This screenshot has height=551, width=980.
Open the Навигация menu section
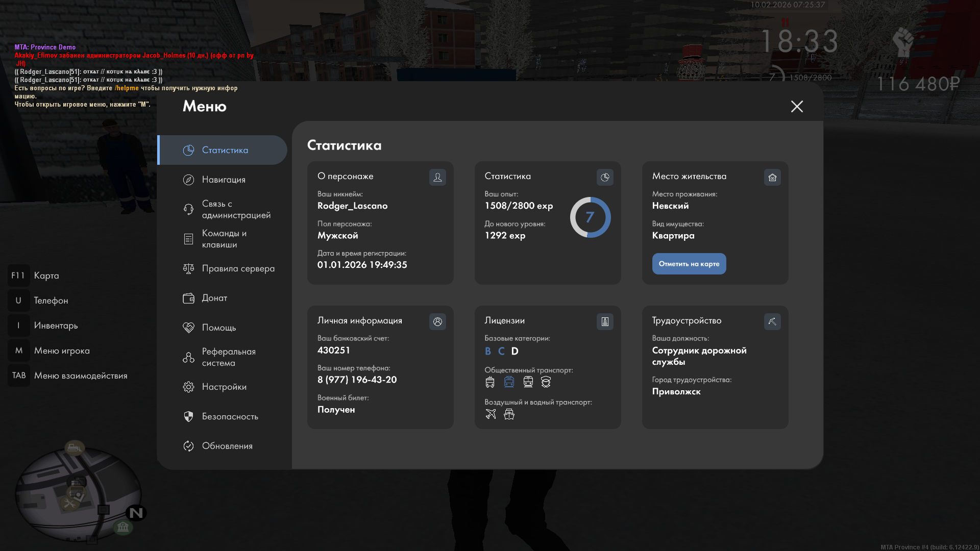pyautogui.click(x=224, y=180)
